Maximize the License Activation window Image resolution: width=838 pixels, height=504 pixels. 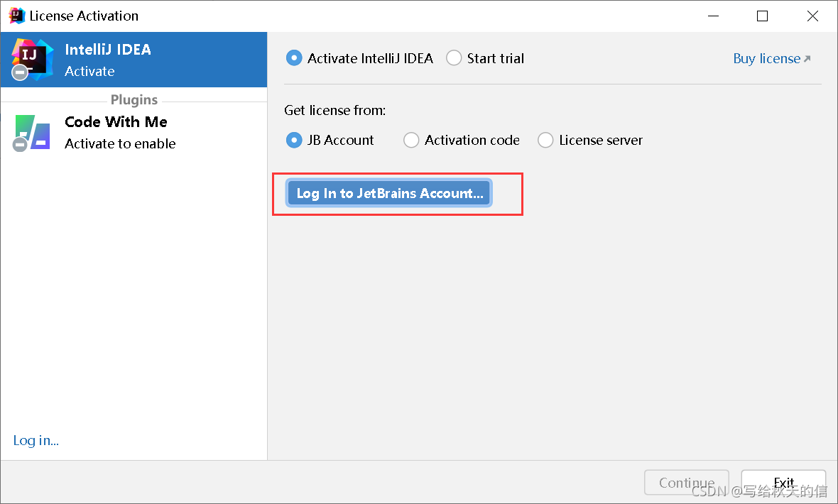[763, 16]
